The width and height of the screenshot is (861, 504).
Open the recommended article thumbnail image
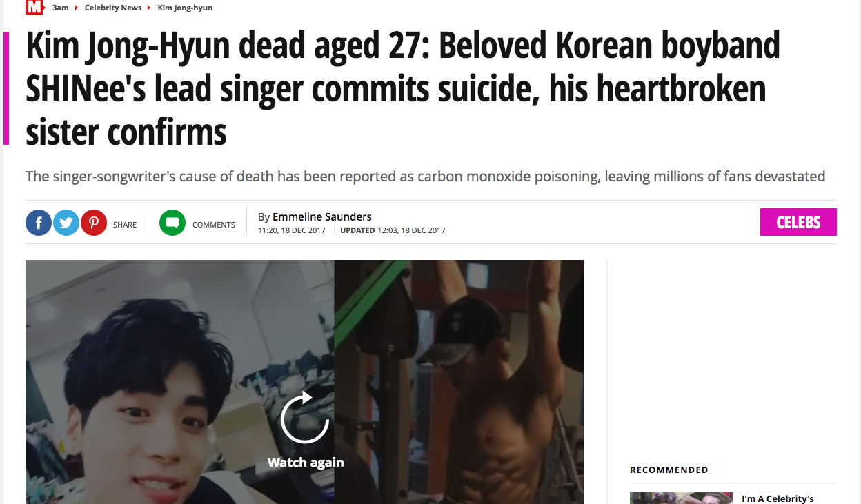point(682,498)
